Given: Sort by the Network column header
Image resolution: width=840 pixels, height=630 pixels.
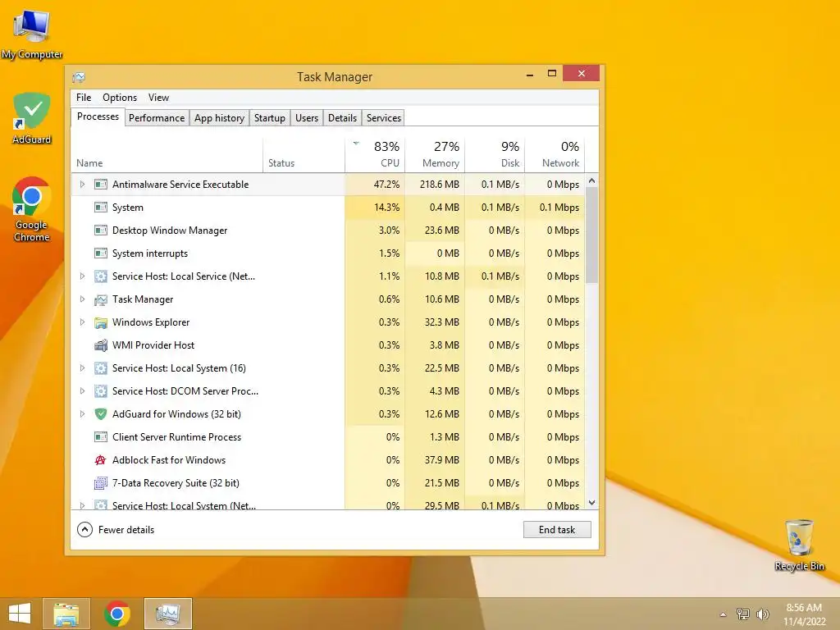Looking at the screenshot, I should (555, 155).
